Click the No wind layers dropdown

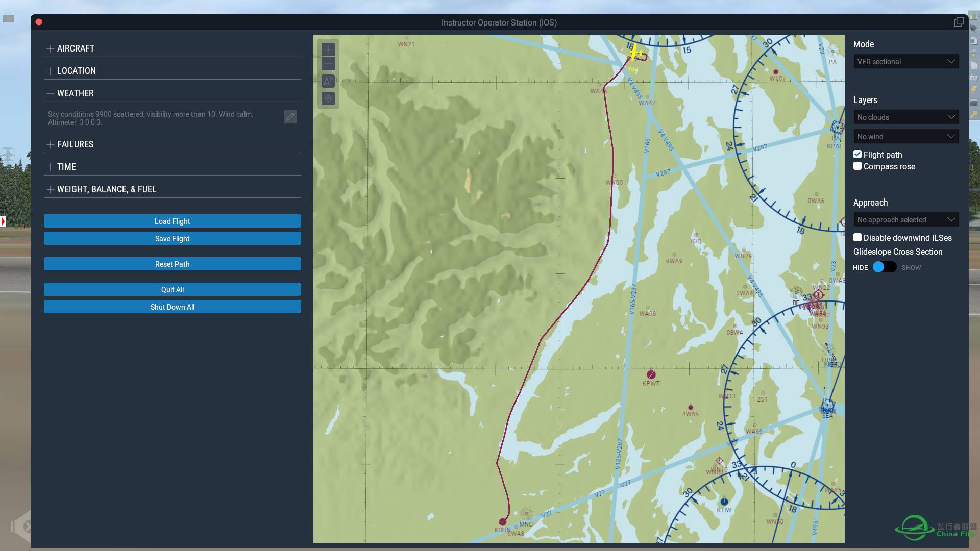pyautogui.click(x=905, y=137)
